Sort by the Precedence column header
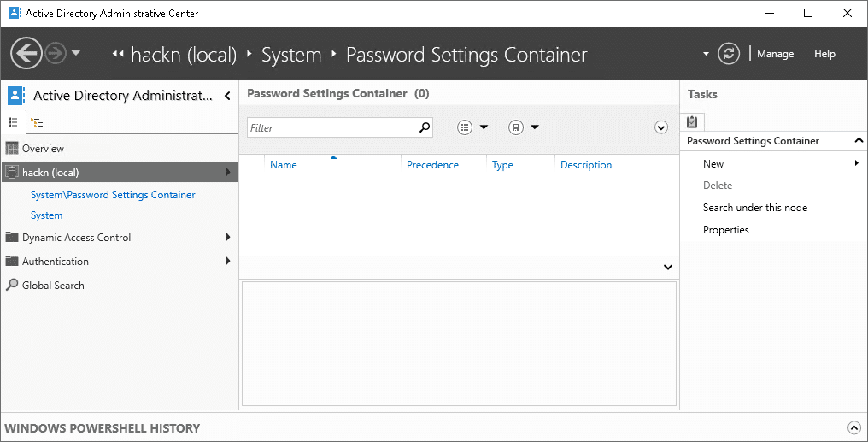This screenshot has height=442, width=868. (432, 164)
